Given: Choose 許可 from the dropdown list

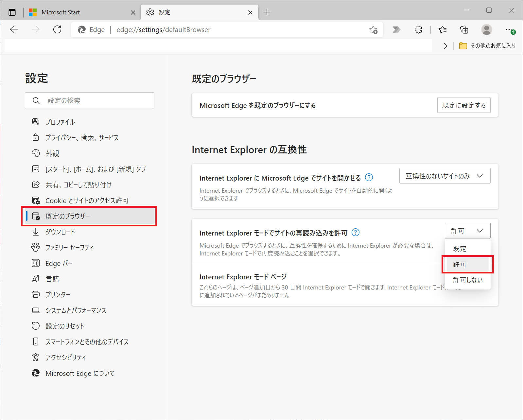Looking at the screenshot, I should [x=468, y=264].
